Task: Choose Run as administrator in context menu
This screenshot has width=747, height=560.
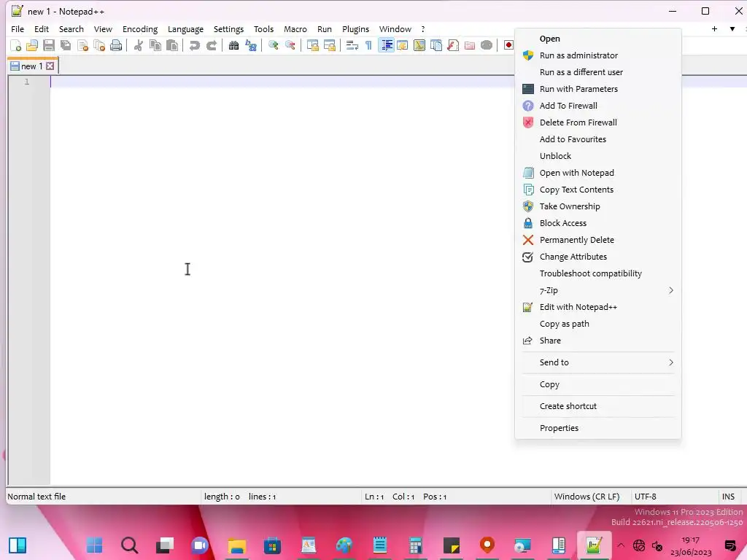Action: pyautogui.click(x=598, y=55)
